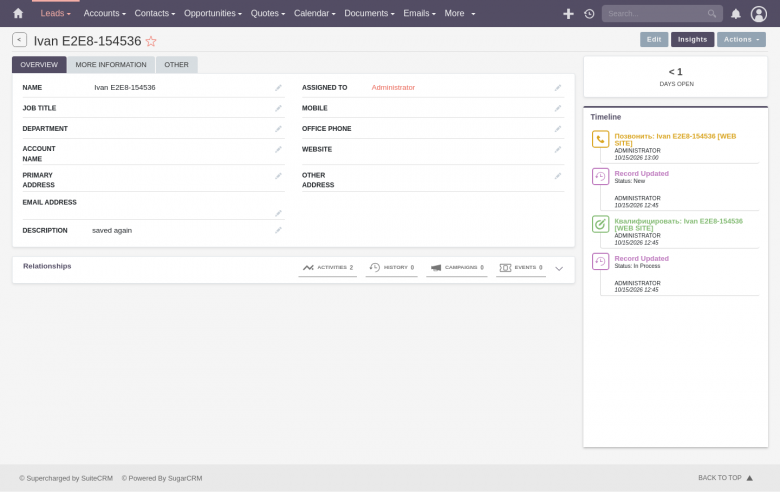Image resolution: width=780 pixels, height=492 pixels.
Task: Open Powered By SugarCRM footer link
Action: click(x=162, y=478)
